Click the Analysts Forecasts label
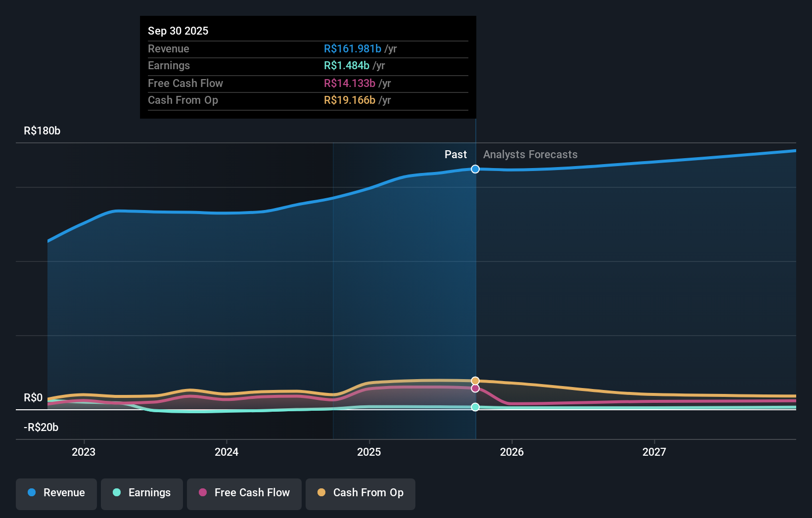 pos(530,154)
